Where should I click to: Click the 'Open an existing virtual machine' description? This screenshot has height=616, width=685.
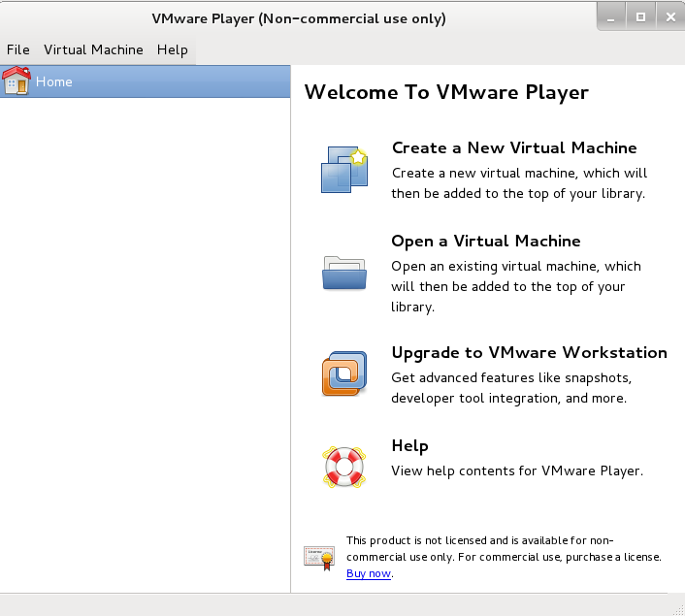tap(516, 286)
